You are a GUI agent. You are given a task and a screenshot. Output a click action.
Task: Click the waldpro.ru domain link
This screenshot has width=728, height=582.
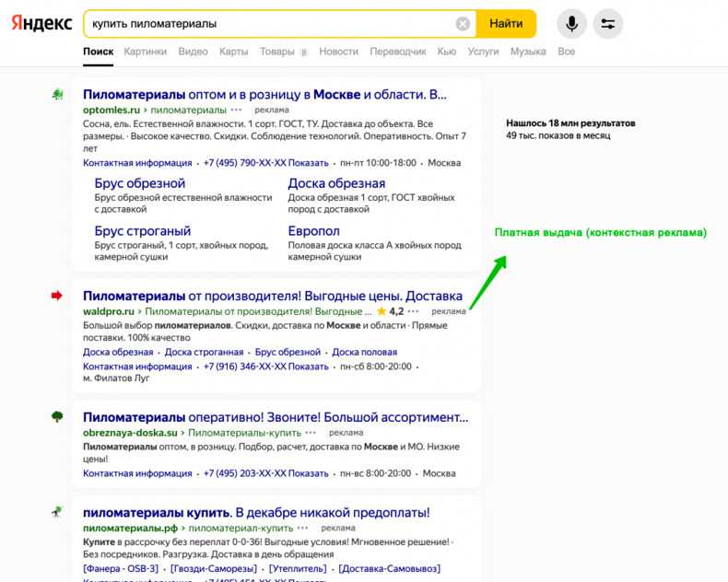(109, 311)
